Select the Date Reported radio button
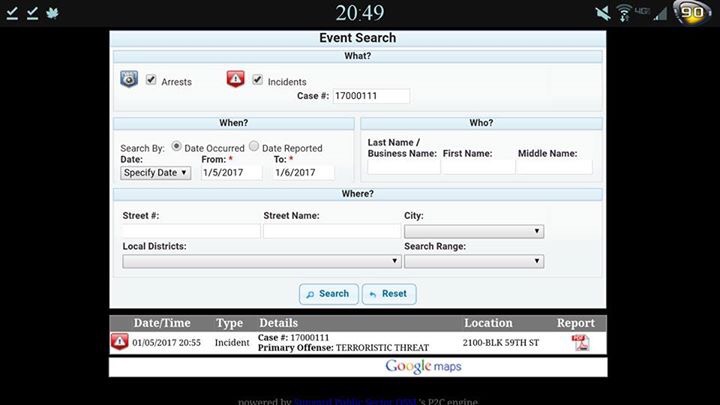This screenshot has width=720, height=405. 254,146
